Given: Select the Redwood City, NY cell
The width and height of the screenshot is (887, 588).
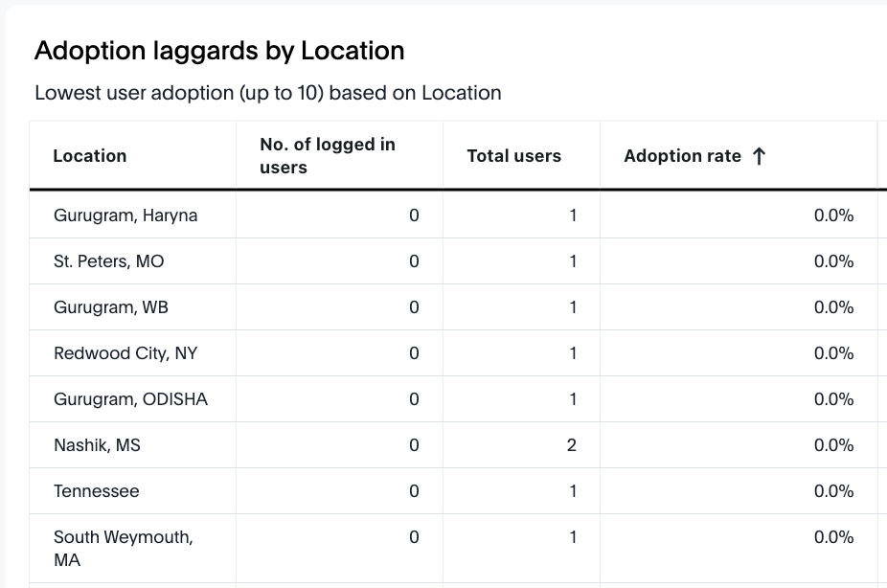Looking at the screenshot, I should pos(125,353).
